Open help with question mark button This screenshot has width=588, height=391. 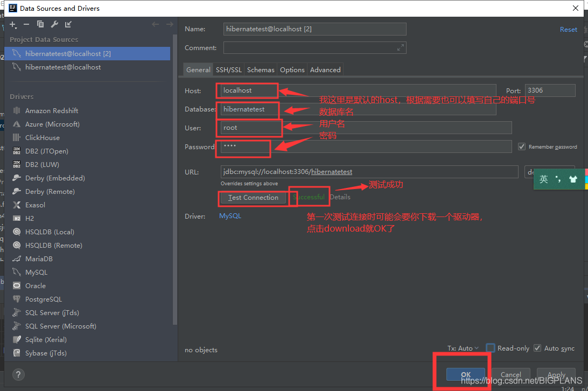tap(18, 374)
